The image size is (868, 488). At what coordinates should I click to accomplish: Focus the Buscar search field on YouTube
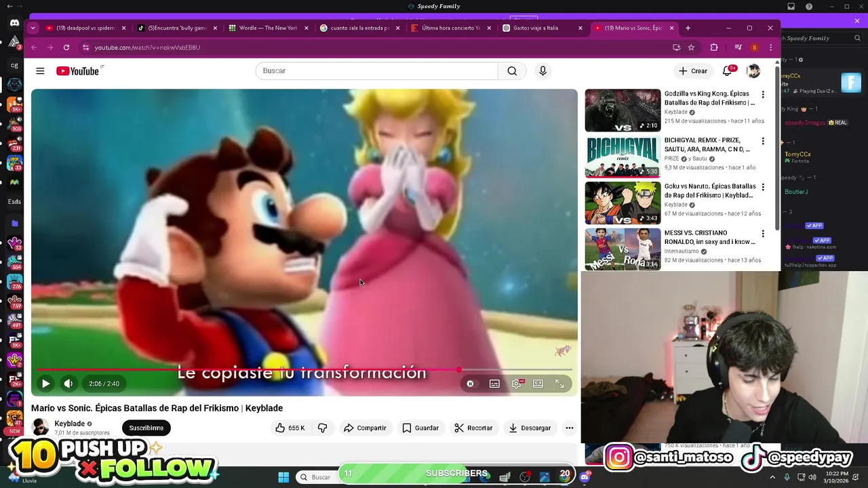[377, 70]
